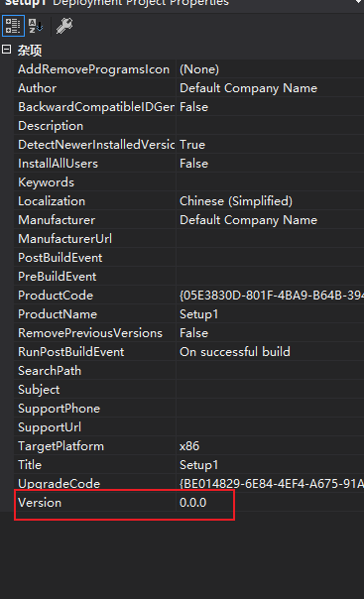
Task: Select the SearchPath property
Action: [x=50, y=371]
